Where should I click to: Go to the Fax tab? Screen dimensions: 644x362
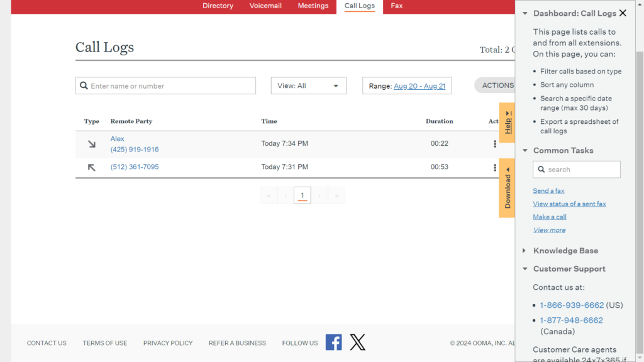tap(396, 6)
